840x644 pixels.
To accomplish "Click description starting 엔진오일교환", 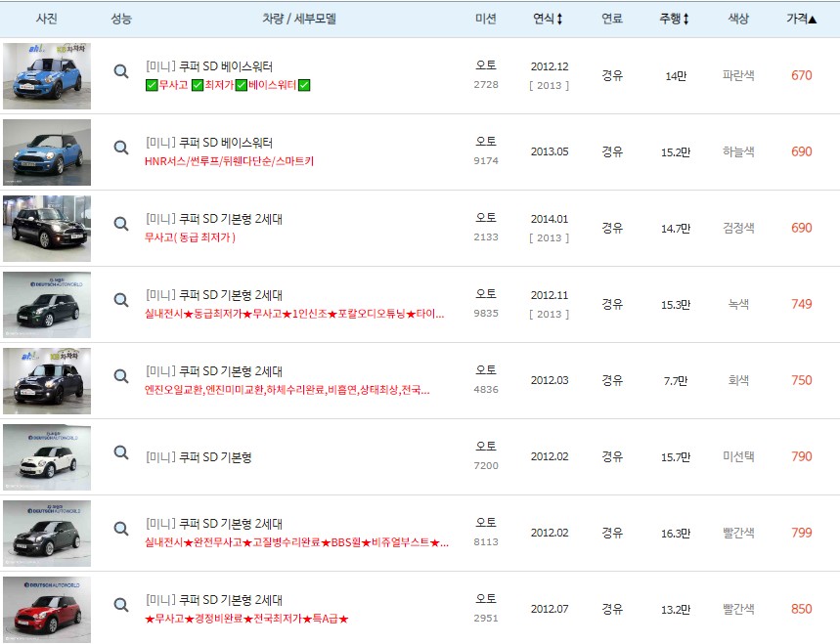I will (287, 390).
